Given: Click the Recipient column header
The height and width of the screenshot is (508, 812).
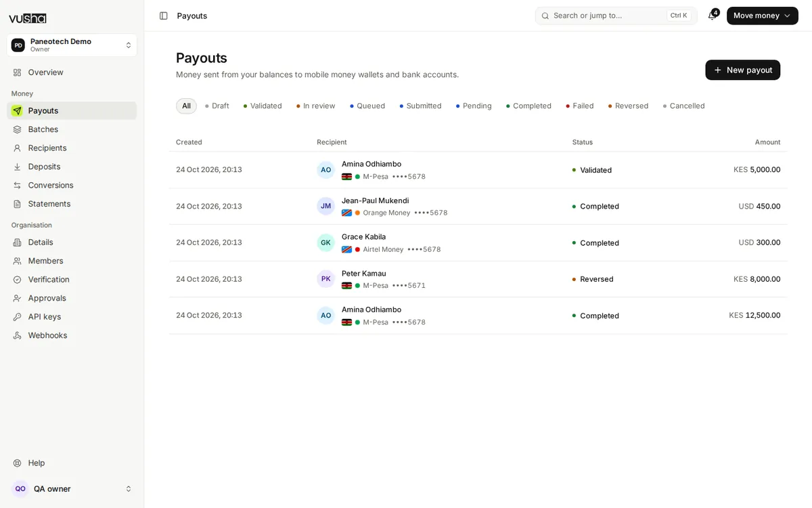Looking at the screenshot, I should click(x=332, y=142).
